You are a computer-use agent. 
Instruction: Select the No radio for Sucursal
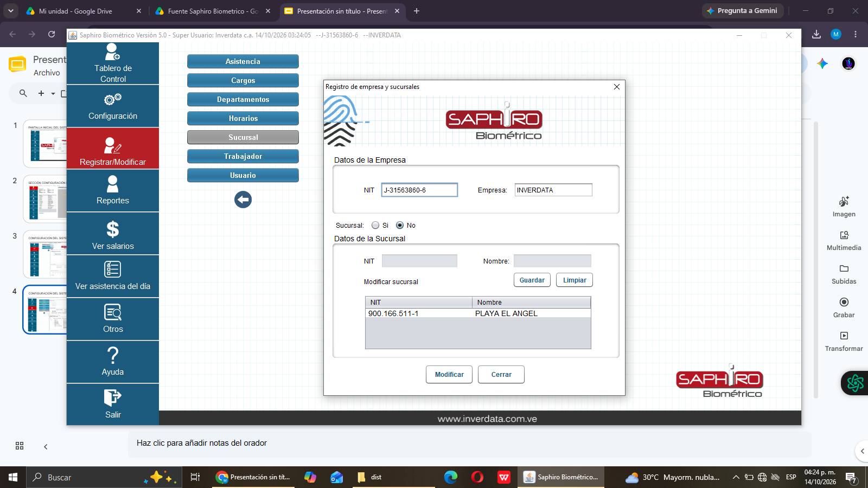(x=400, y=225)
